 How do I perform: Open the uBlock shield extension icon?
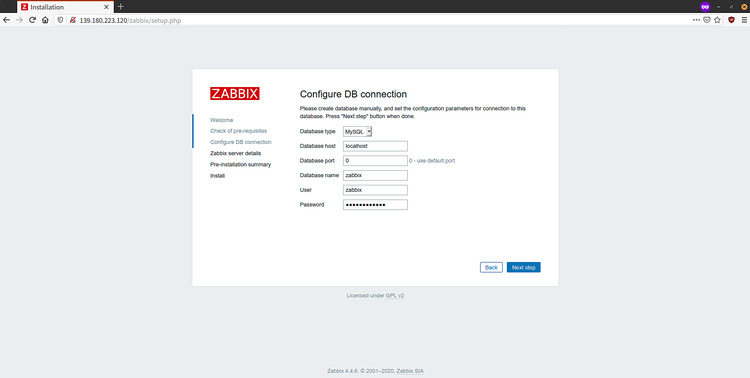(x=731, y=20)
